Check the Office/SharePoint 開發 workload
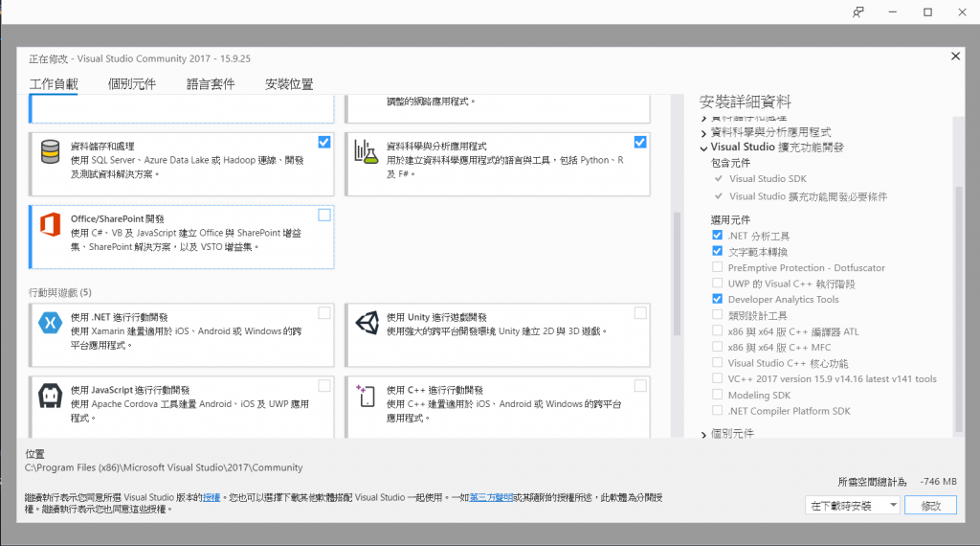This screenshot has width=980, height=546. [323, 215]
